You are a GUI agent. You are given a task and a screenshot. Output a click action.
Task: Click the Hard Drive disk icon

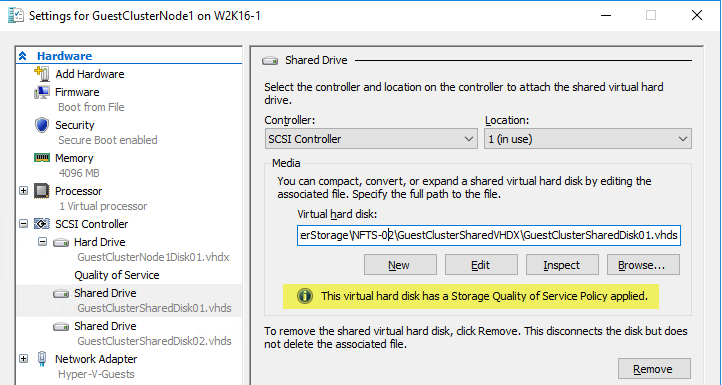click(x=61, y=242)
